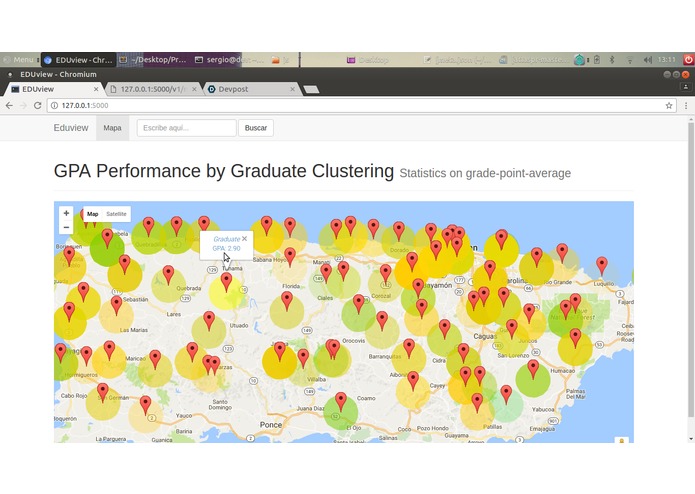Screen dimensions: 695x494
Task: Click the Ponce city label on map
Action: (x=271, y=424)
